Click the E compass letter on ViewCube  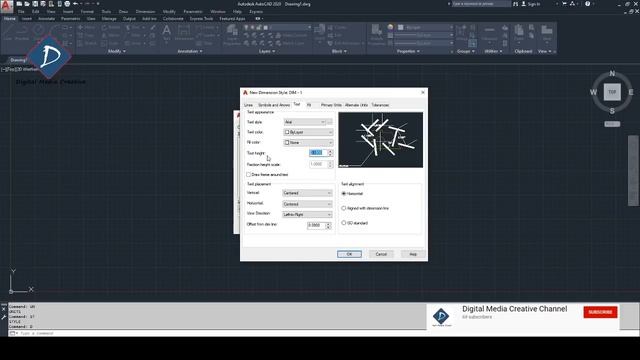click(631, 92)
